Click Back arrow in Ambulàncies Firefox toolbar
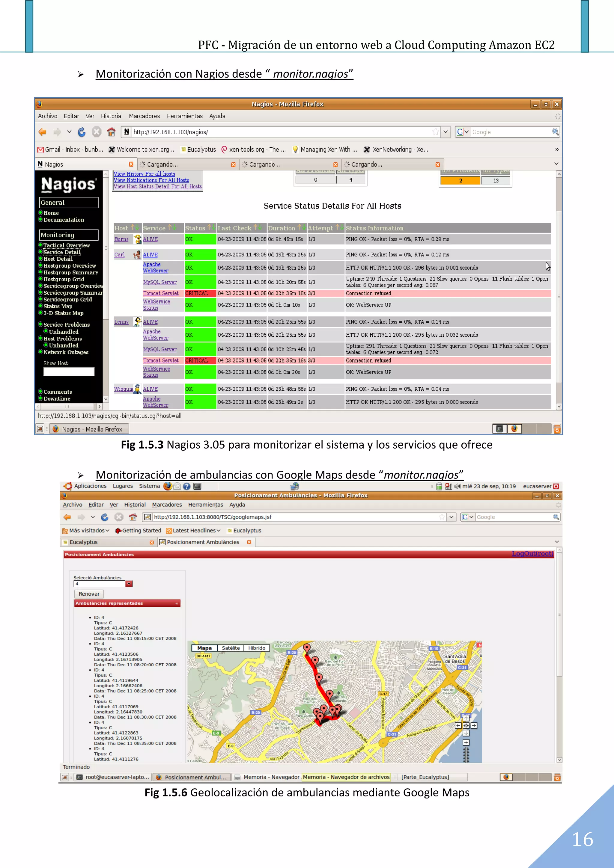 pos(67,517)
